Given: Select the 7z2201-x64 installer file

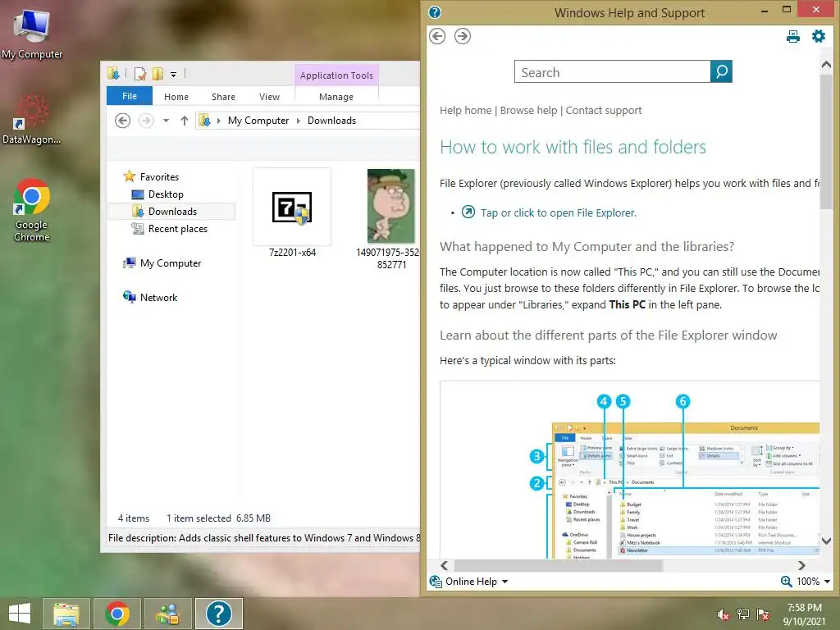Looking at the screenshot, I should 292,213.
